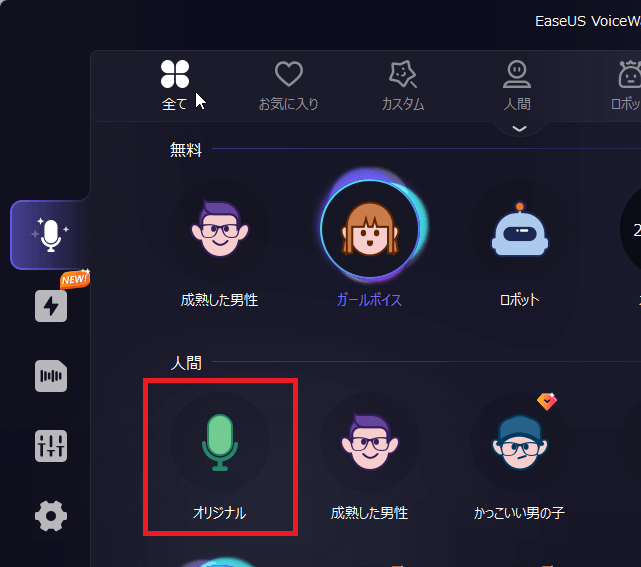The height and width of the screenshot is (567, 641).
Task: Click the premium diamond badge on かっこいい男の子
Action: pos(546,402)
